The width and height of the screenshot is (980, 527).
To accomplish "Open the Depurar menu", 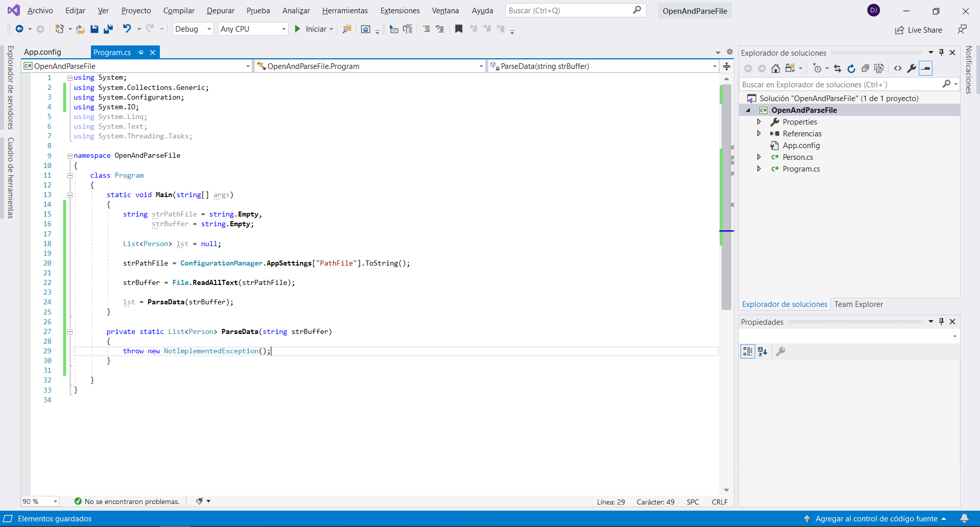I will [220, 11].
